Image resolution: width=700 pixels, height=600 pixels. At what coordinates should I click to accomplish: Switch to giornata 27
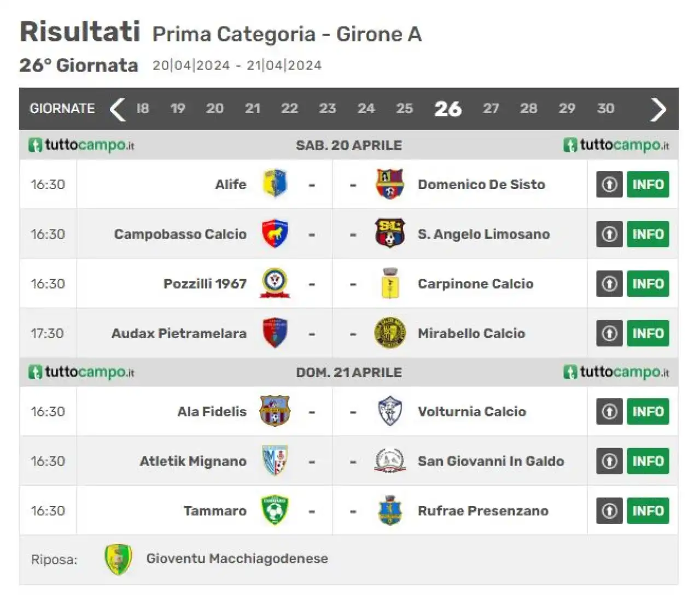491,108
